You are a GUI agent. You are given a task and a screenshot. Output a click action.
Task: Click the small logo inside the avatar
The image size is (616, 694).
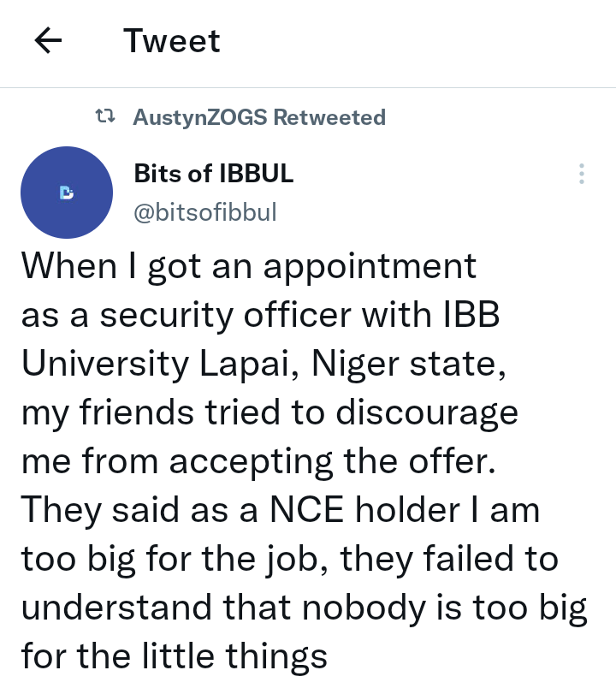tap(67, 193)
